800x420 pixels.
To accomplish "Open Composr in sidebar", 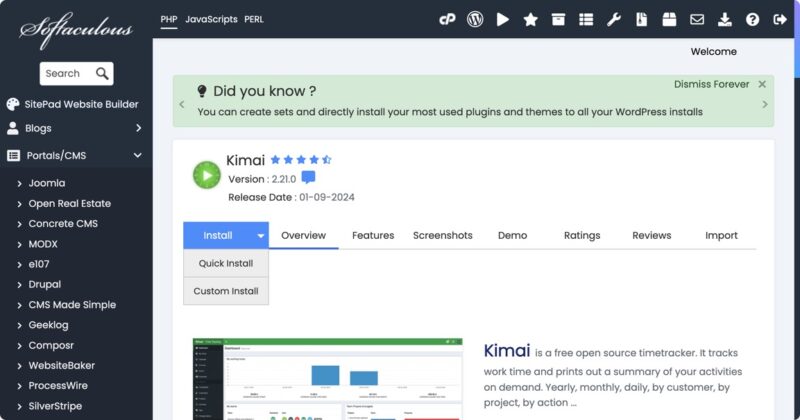I will tap(51, 345).
